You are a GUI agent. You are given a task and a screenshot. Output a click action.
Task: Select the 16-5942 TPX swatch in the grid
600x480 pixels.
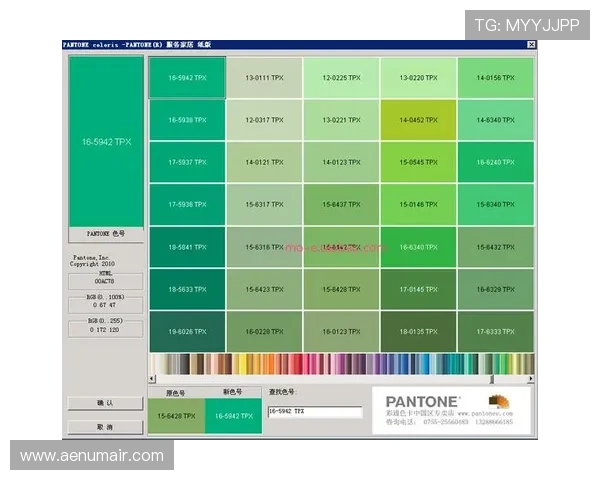[187, 78]
